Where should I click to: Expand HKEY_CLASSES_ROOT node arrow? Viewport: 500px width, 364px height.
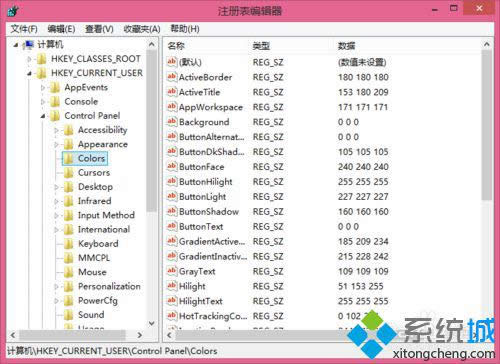[x=29, y=59]
